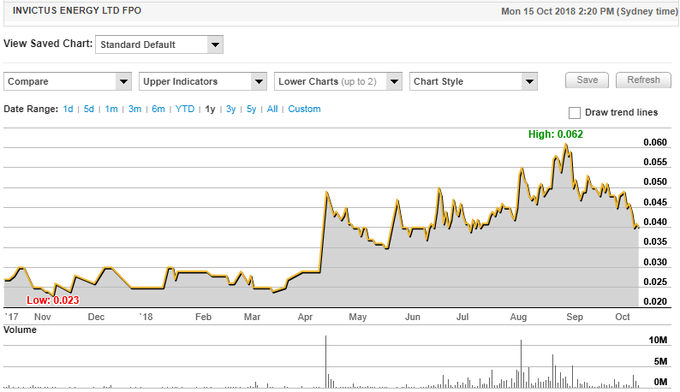
Task: Click the Upper Indicators arrow button
Action: [x=259, y=82]
